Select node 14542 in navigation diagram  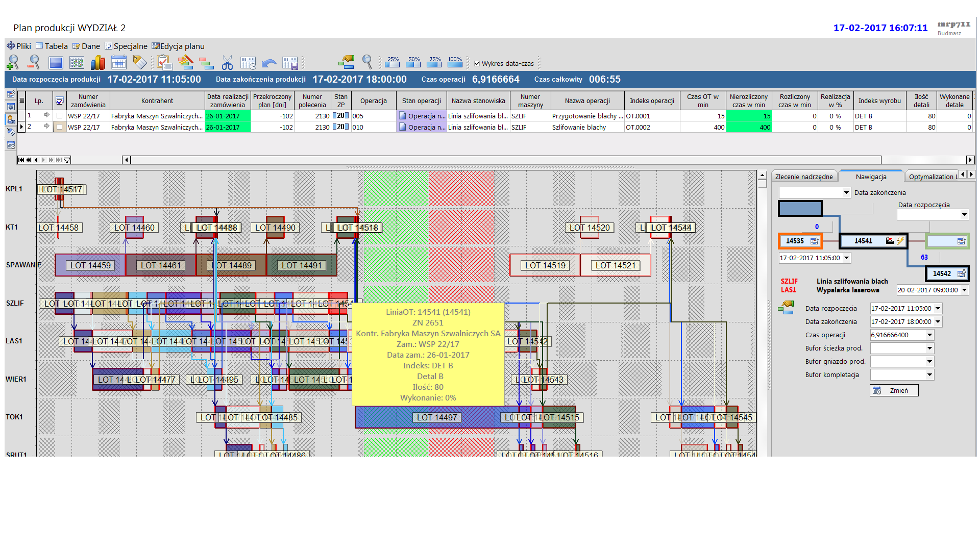pos(947,273)
